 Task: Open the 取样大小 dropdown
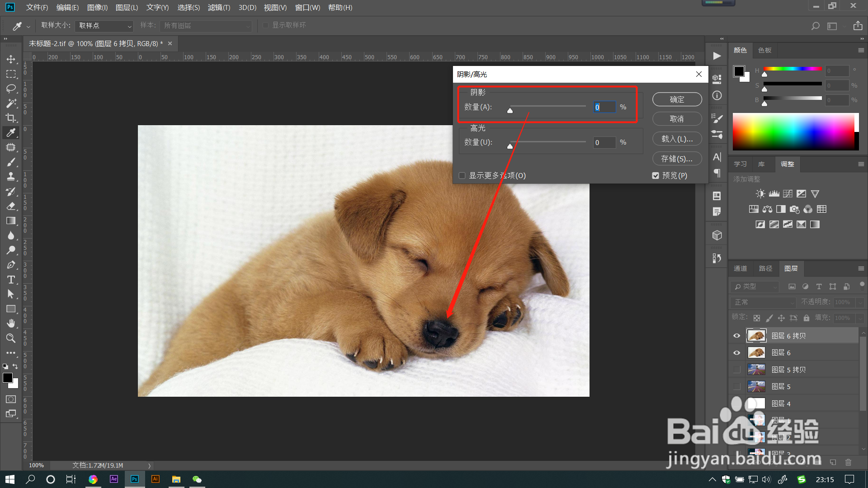(x=104, y=26)
